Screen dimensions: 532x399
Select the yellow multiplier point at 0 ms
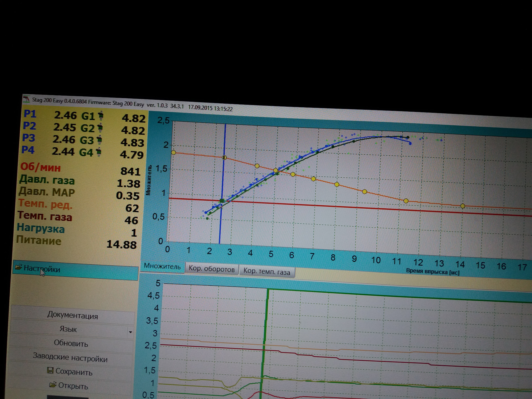[173, 153]
